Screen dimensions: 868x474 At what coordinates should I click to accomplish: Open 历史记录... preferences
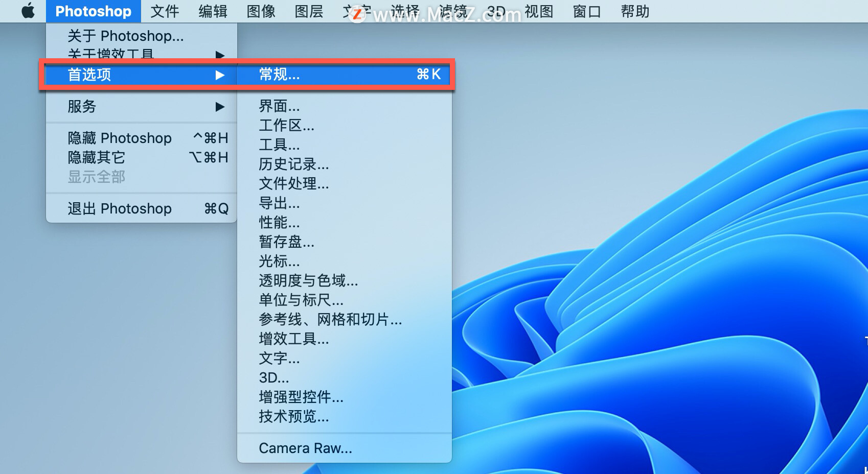pyautogui.click(x=345, y=164)
